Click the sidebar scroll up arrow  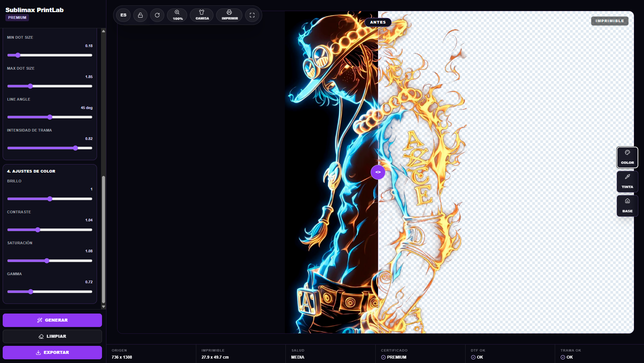pos(103,31)
